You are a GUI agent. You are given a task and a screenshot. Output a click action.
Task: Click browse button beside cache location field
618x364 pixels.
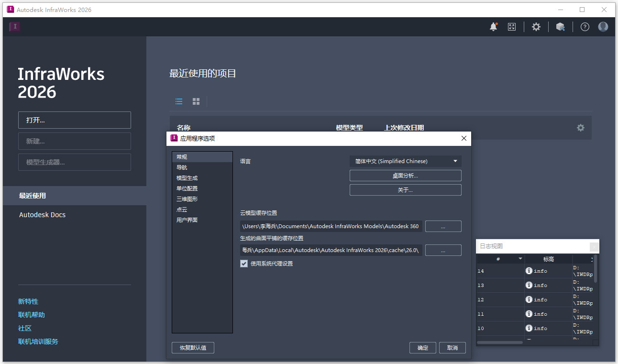(x=443, y=250)
